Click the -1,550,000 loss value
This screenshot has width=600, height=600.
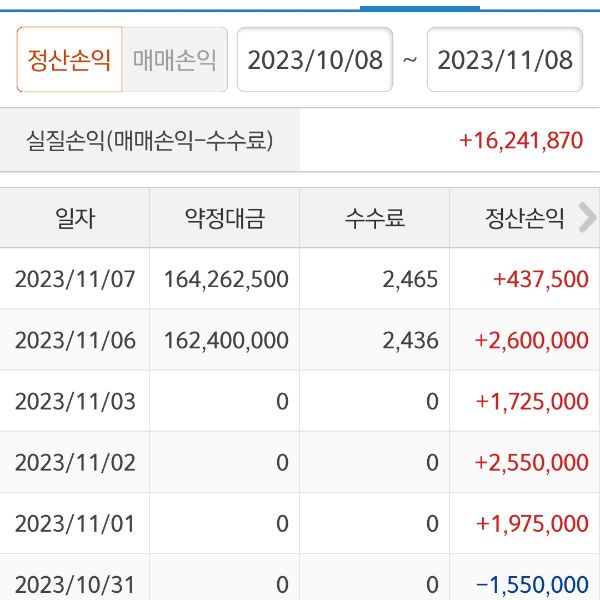tap(531, 584)
